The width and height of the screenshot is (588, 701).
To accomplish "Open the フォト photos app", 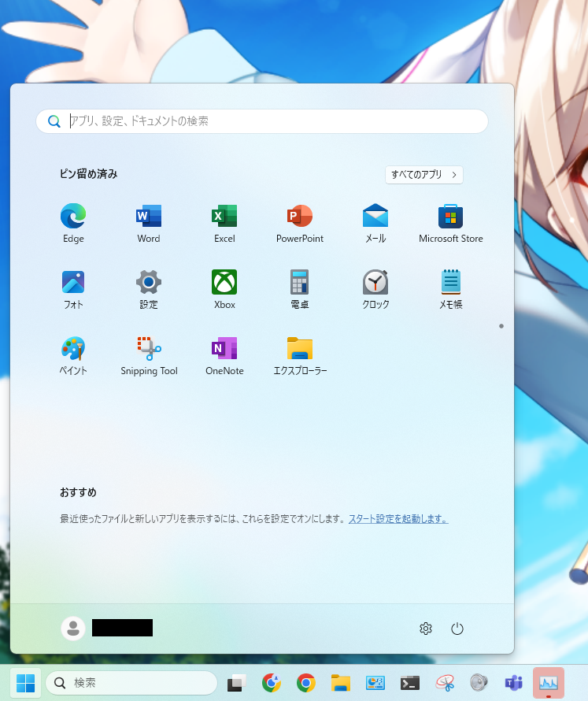I will tap(73, 289).
